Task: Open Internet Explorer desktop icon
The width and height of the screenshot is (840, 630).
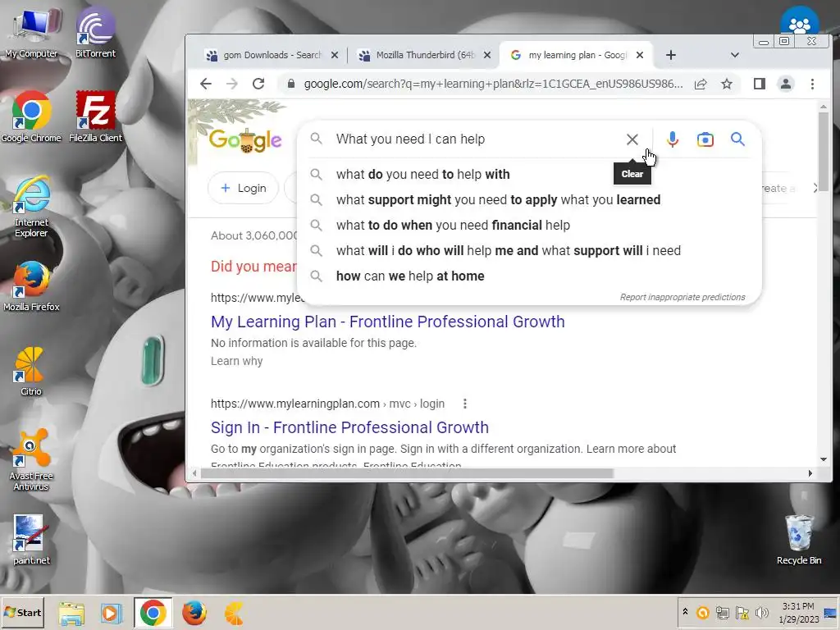Action: click(31, 206)
